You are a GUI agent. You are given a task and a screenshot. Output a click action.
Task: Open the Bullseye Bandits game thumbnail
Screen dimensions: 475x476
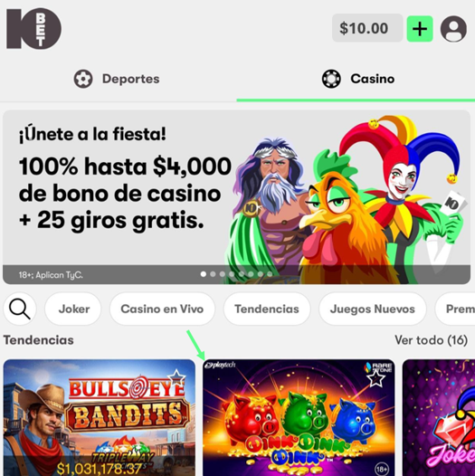[x=100, y=418]
